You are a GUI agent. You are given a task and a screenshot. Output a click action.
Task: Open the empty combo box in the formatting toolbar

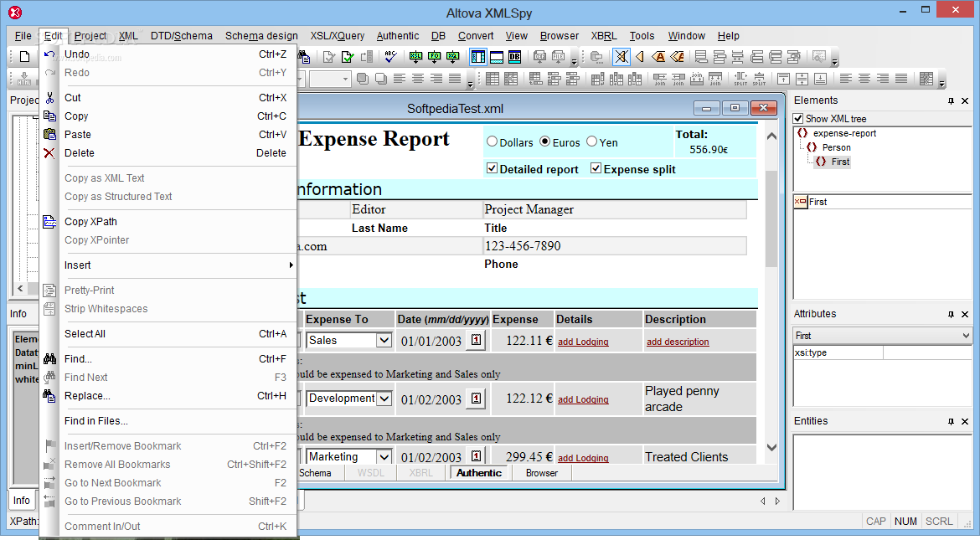[x=330, y=79]
